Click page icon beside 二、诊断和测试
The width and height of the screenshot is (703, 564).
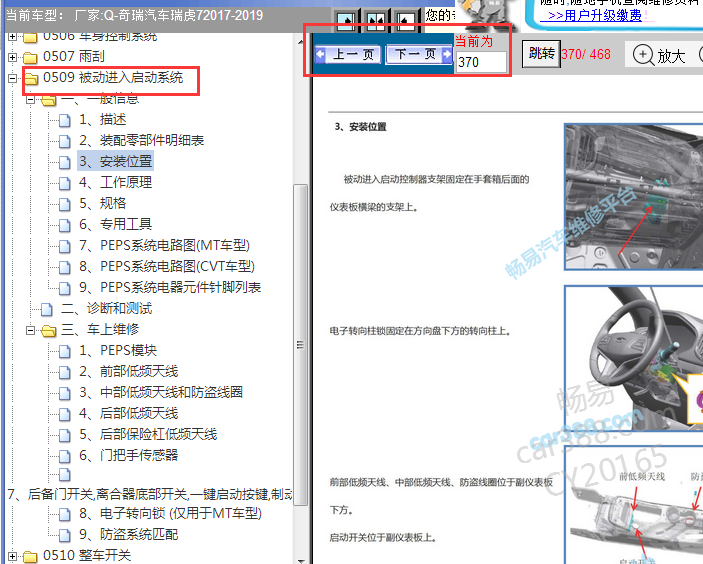47,309
